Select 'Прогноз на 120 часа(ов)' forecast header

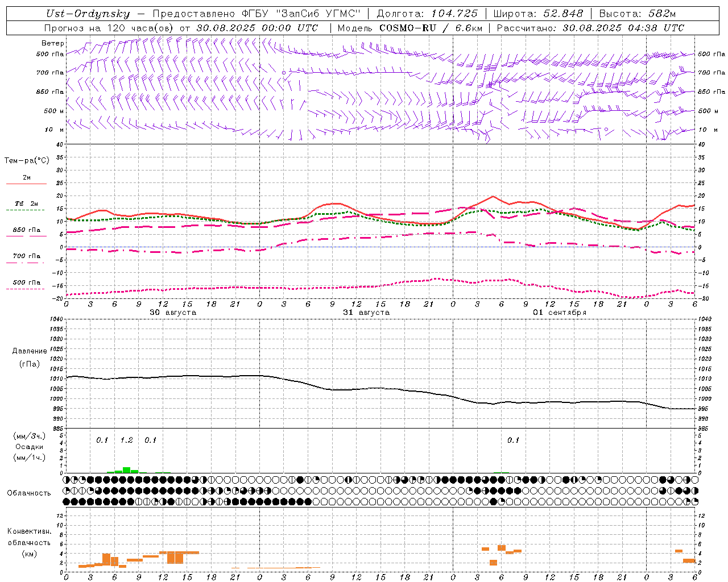109,28
